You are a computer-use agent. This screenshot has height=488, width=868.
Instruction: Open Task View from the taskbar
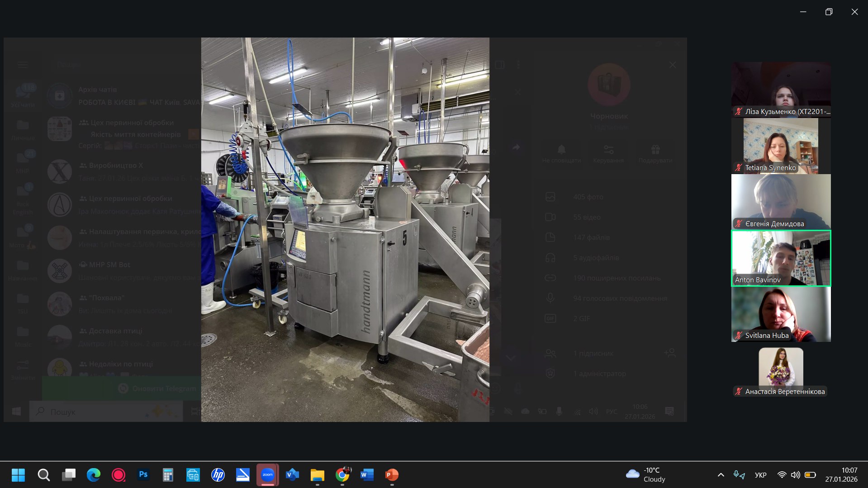tap(69, 475)
